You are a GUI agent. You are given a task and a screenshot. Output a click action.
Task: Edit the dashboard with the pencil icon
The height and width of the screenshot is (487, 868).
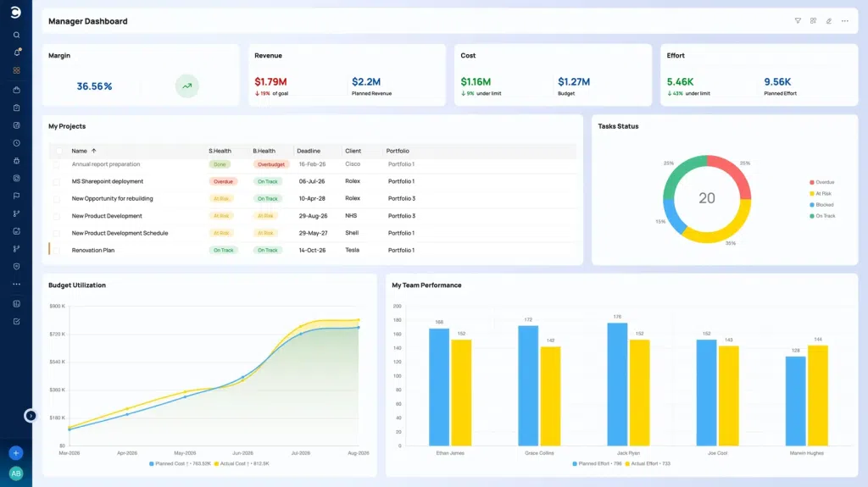click(829, 21)
